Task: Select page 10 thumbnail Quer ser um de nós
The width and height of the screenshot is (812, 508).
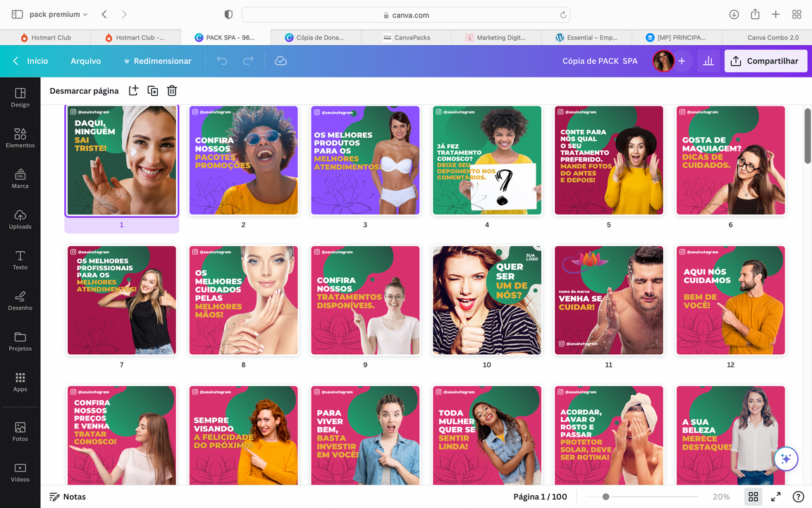Action: (x=487, y=301)
